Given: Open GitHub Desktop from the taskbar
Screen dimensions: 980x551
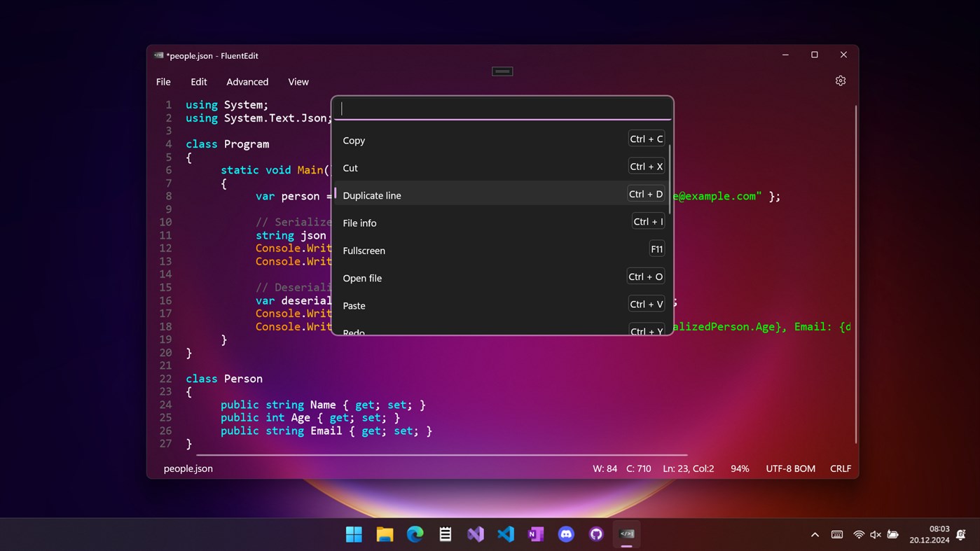Looking at the screenshot, I should coord(596,534).
